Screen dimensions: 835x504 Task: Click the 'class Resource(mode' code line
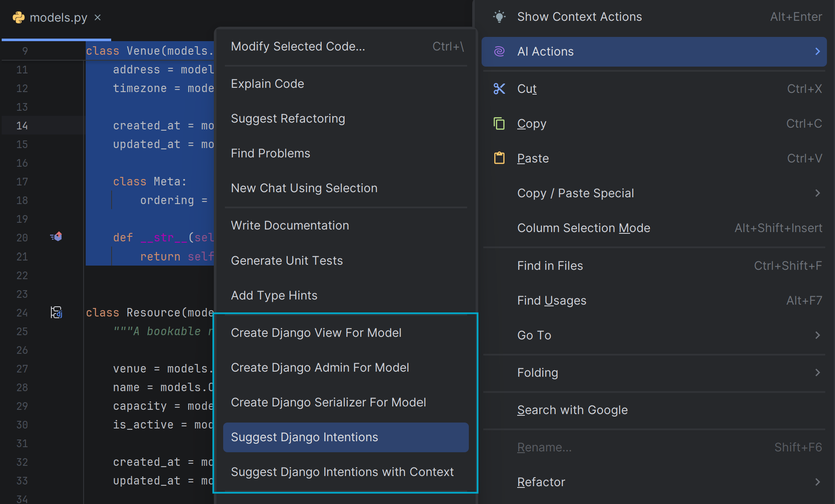point(150,313)
